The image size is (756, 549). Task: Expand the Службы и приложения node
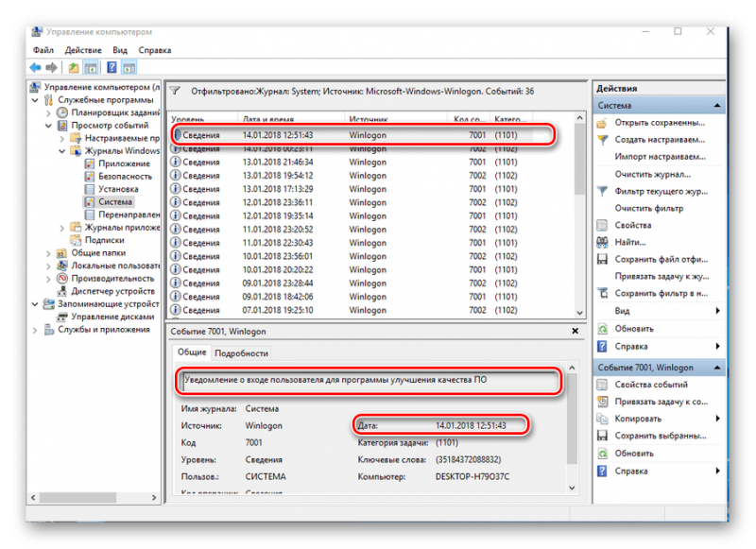tap(35, 330)
